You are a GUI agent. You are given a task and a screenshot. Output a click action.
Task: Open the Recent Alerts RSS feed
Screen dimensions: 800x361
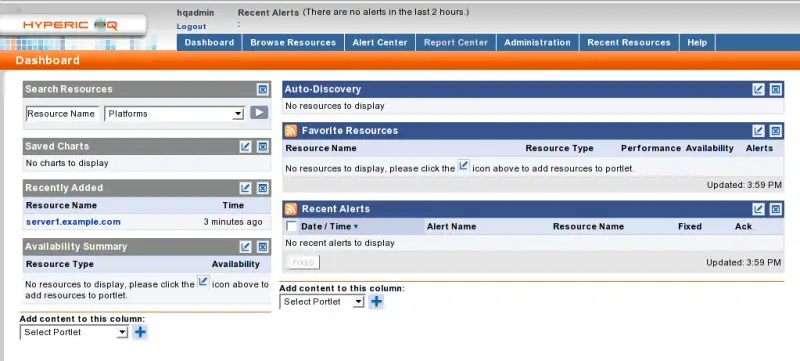click(x=291, y=209)
